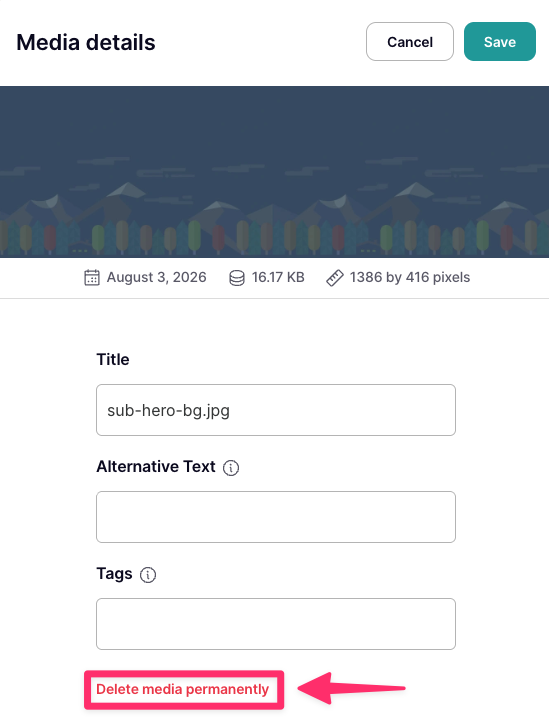Viewport: 549px width, 722px height.
Task: Click into the Tags input box
Action: 276,624
